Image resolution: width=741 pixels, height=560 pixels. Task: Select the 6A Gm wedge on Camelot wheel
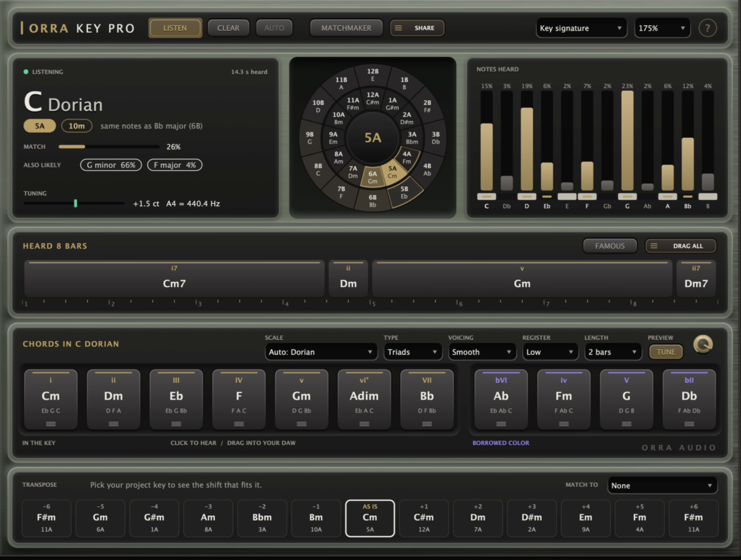[x=373, y=177]
